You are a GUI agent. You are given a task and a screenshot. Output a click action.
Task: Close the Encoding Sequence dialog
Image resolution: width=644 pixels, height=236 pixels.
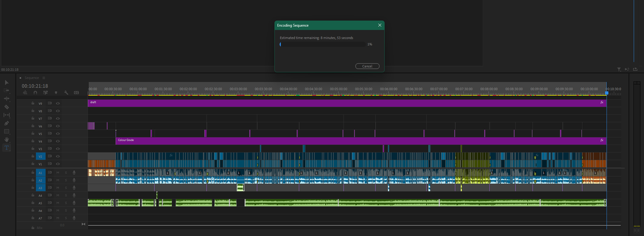pos(379,25)
